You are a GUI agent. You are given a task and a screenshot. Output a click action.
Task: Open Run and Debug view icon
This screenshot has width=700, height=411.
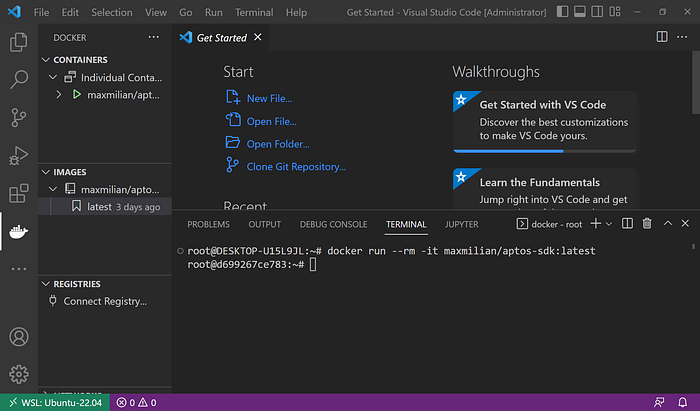pos(19,155)
